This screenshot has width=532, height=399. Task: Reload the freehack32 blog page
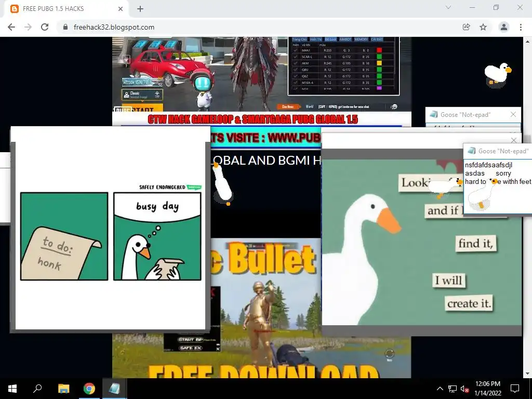(45, 27)
